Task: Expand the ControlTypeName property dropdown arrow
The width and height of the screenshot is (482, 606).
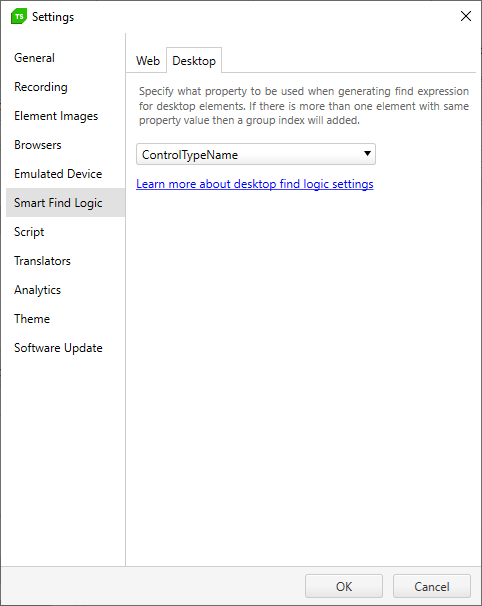Action: click(x=367, y=154)
